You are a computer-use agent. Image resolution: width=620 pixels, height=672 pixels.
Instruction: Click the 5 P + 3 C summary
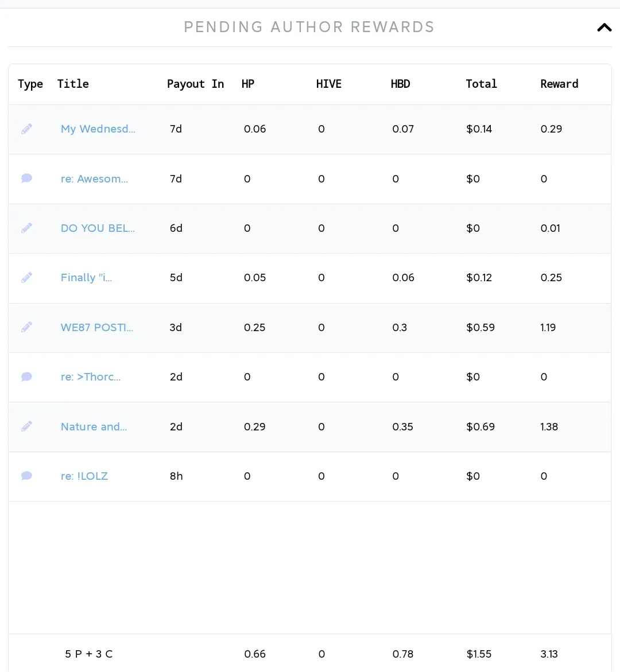pos(88,654)
